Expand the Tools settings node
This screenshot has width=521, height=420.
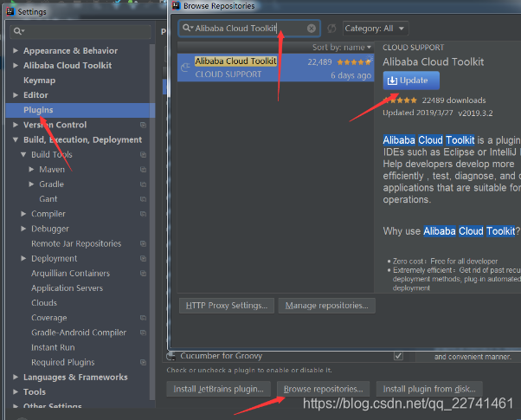pyautogui.click(x=16, y=392)
